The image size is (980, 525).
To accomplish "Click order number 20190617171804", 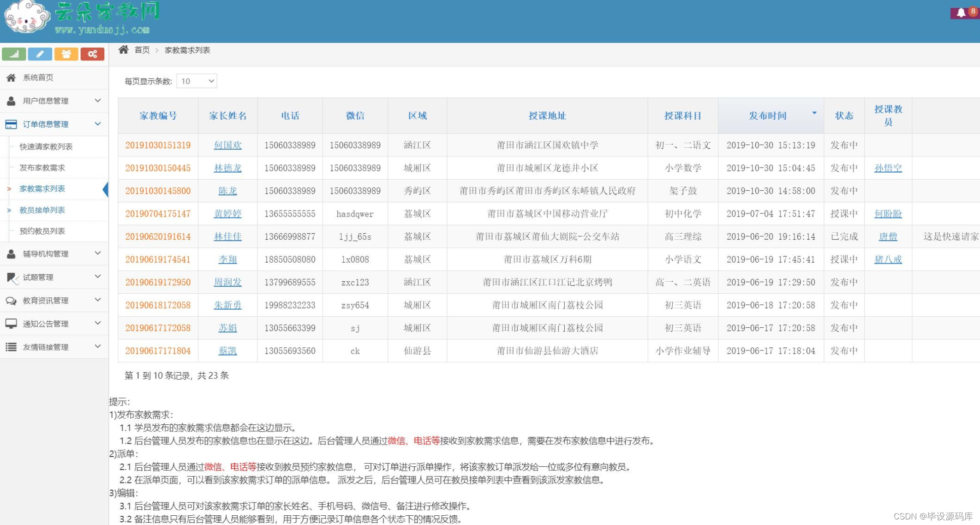I will (x=158, y=351).
